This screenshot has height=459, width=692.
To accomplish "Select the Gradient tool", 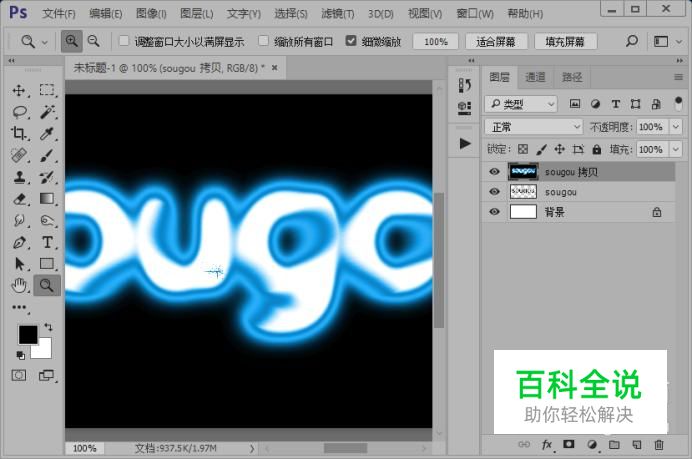I will pyautogui.click(x=47, y=199).
